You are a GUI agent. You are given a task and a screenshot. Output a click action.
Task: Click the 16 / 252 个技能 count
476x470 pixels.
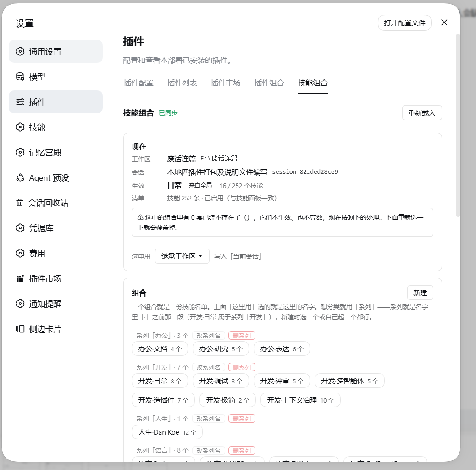point(241,186)
